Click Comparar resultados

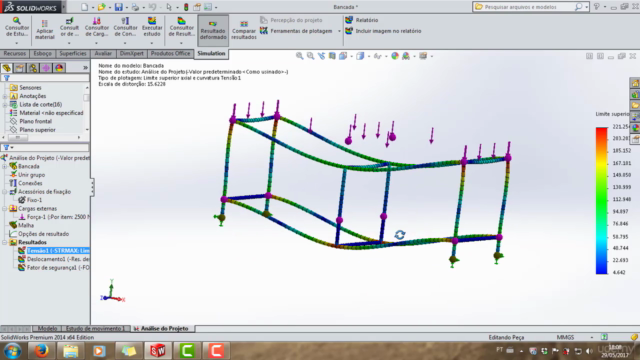(x=244, y=30)
